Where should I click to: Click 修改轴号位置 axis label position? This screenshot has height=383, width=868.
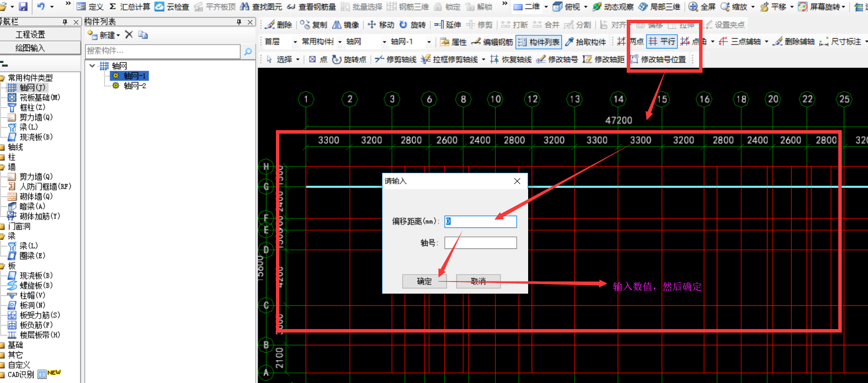click(658, 59)
